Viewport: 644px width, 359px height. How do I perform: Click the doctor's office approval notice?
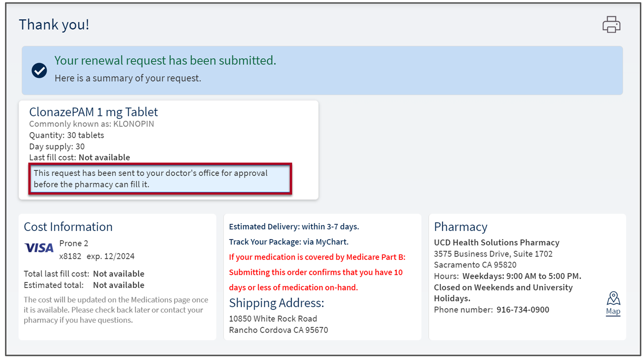pyautogui.click(x=160, y=179)
